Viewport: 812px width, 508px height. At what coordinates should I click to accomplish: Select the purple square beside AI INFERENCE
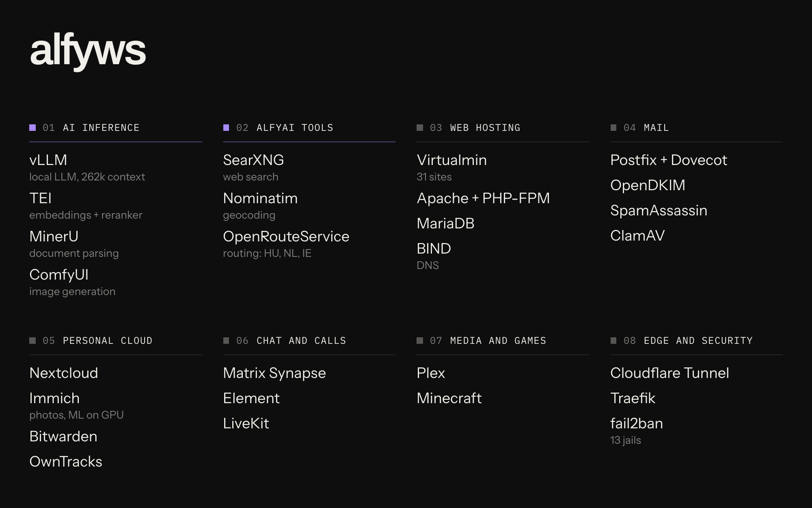tap(32, 128)
